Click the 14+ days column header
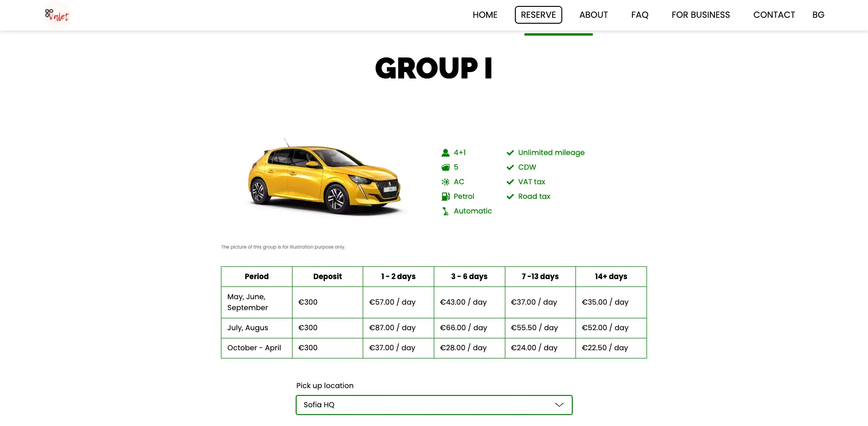 pos(611,276)
